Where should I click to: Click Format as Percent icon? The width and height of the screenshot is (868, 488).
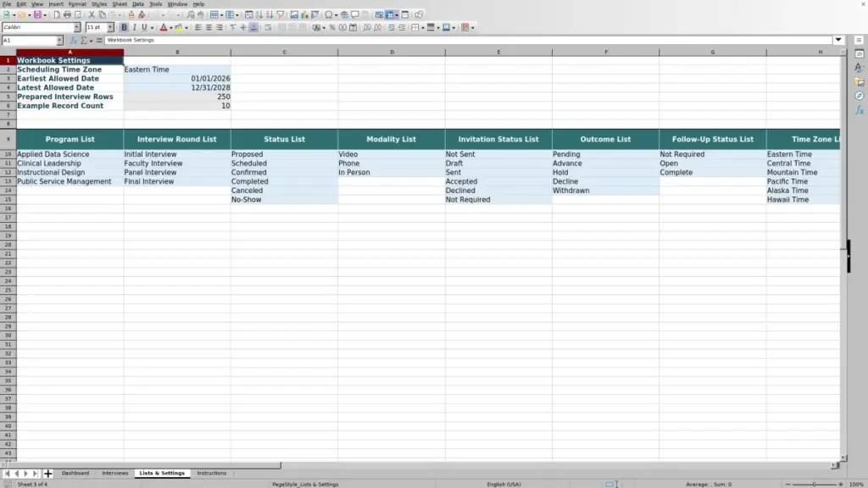click(x=332, y=28)
